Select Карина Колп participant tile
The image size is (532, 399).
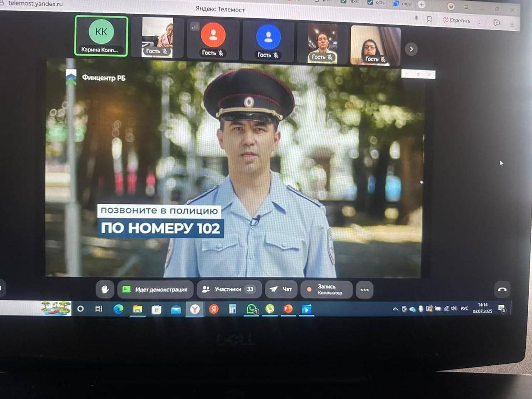point(101,36)
